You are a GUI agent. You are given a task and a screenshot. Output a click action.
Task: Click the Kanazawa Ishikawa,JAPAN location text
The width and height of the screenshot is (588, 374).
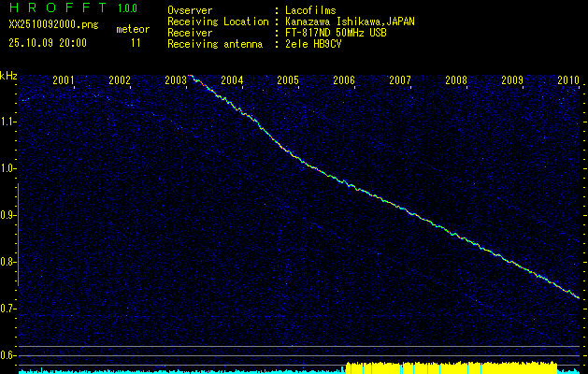coord(350,22)
